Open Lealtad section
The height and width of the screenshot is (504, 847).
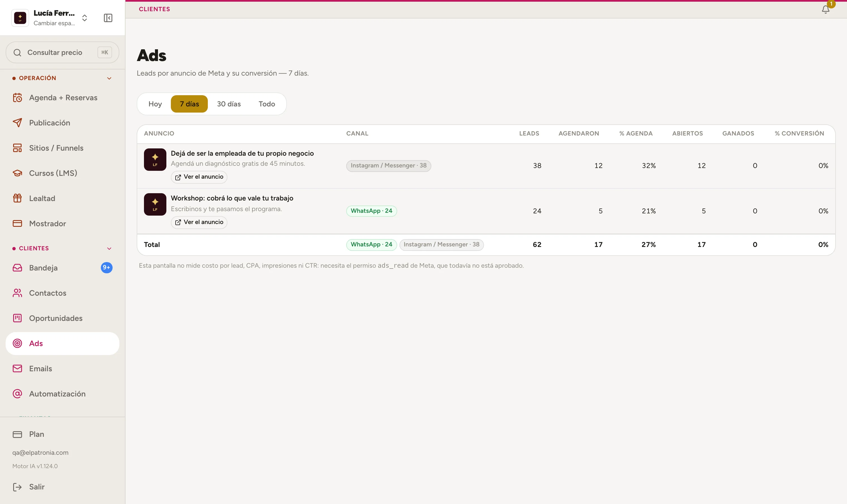pos(62,198)
